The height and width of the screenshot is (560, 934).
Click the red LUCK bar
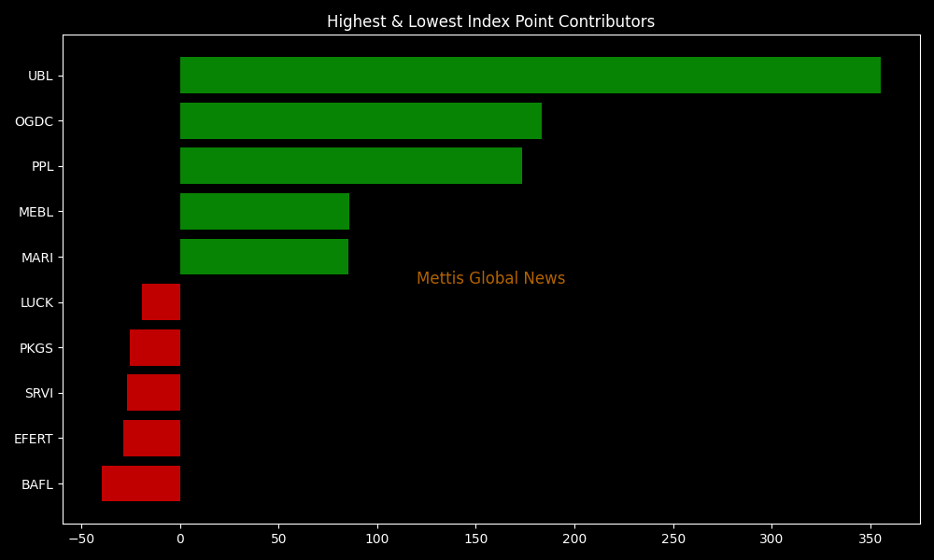coord(162,302)
